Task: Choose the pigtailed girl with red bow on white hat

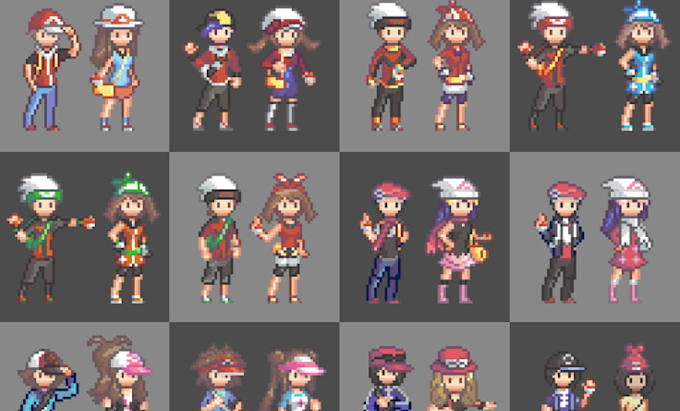Action: (284, 69)
